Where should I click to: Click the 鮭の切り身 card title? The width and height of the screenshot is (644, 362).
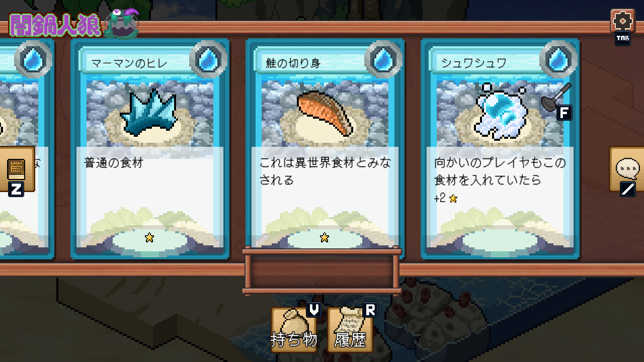coord(293,63)
